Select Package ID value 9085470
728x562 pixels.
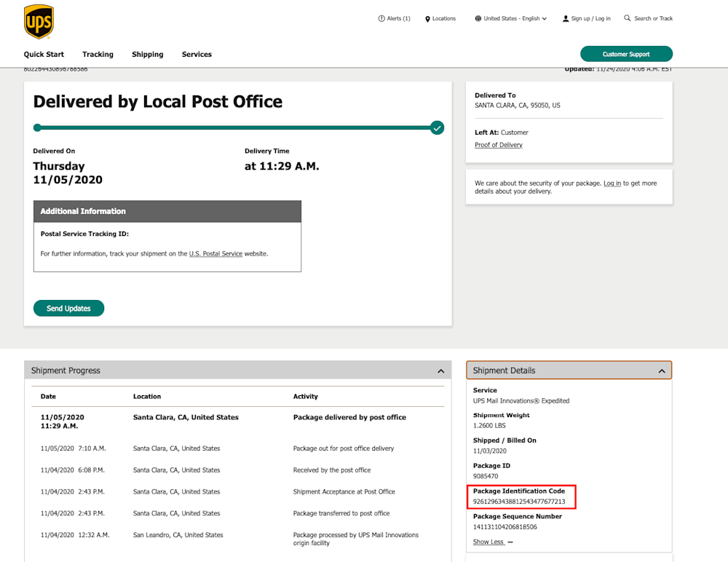point(486,477)
